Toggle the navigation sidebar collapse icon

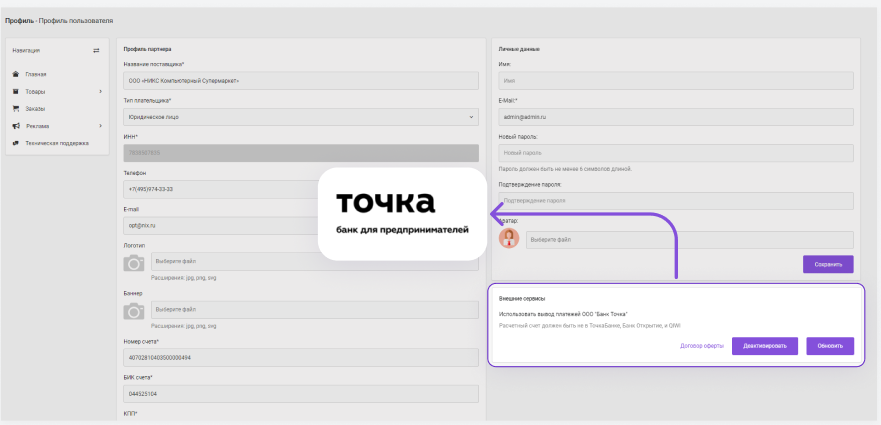(97, 50)
